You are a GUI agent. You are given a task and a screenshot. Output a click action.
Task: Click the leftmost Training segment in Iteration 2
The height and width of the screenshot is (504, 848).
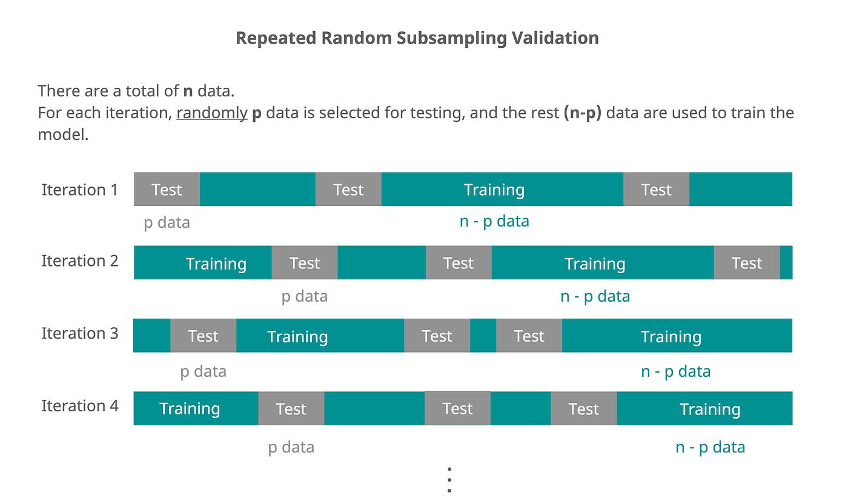point(216,264)
